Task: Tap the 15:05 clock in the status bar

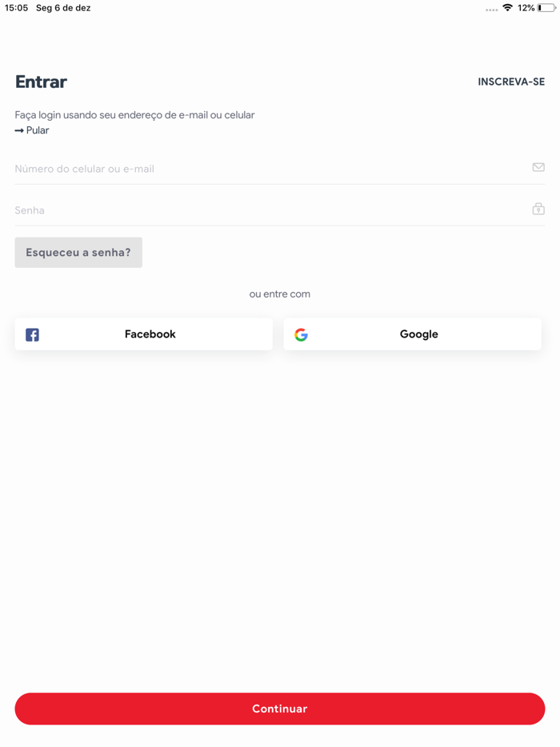Action: (x=17, y=8)
